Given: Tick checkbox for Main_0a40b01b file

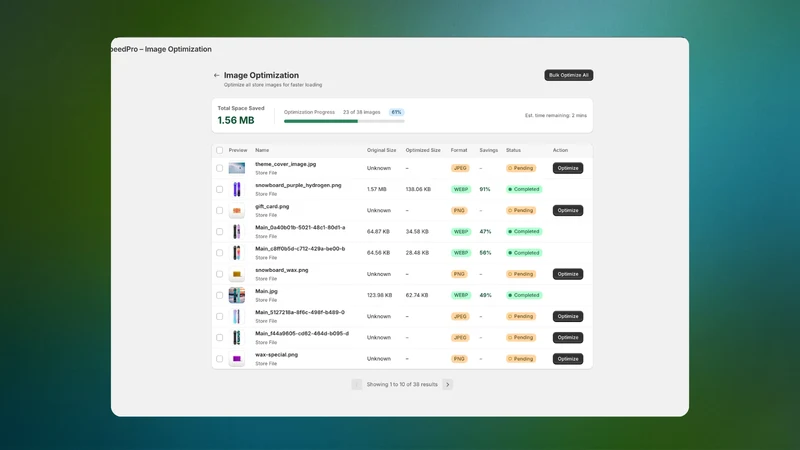Looking at the screenshot, I should tap(219, 232).
